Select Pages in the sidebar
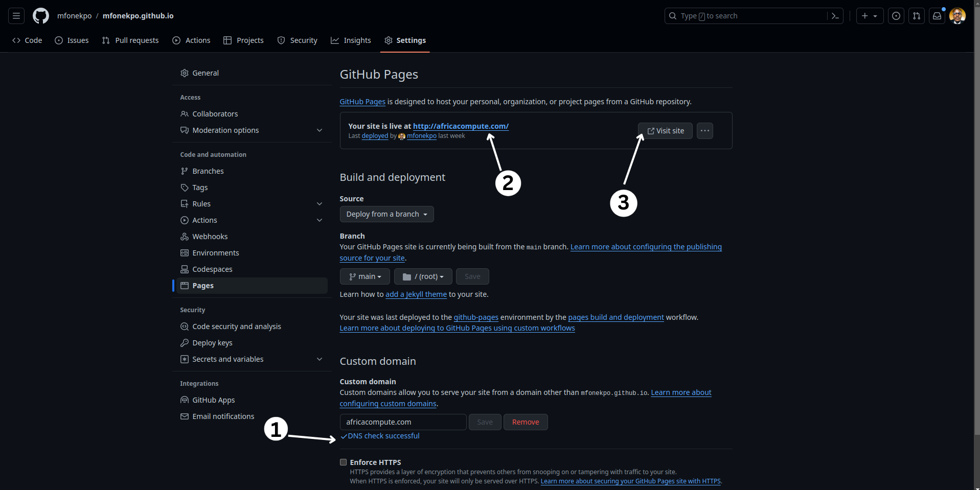This screenshot has width=980, height=490. pyautogui.click(x=252, y=286)
